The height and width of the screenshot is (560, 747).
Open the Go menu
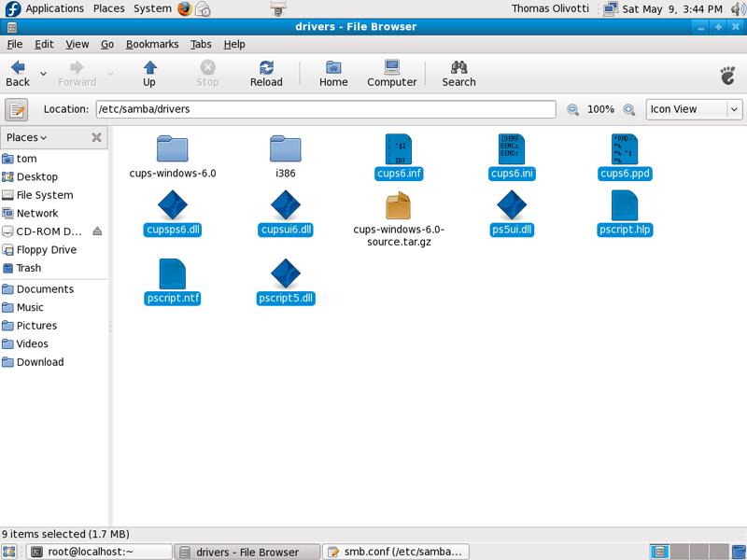[x=107, y=44]
